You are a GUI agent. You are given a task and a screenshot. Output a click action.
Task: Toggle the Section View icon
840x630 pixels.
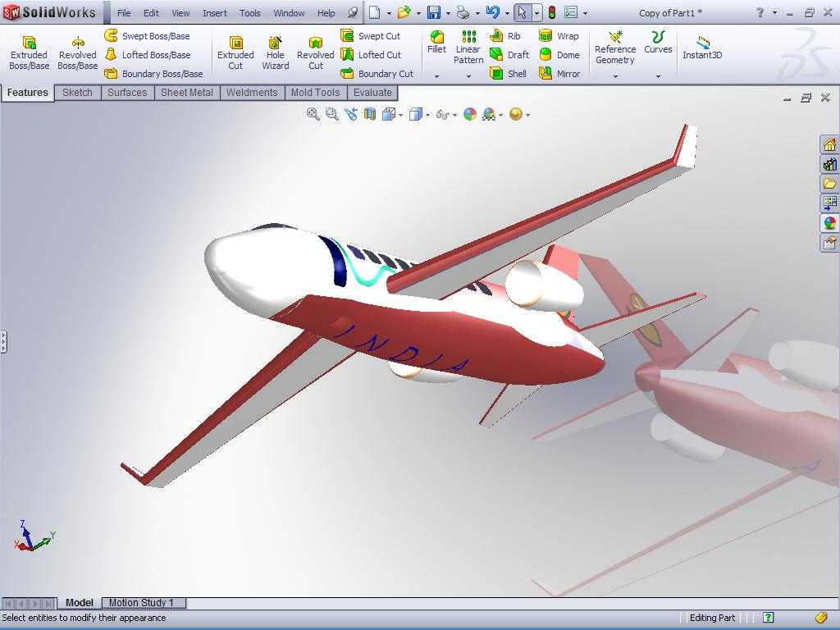[370, 113]
